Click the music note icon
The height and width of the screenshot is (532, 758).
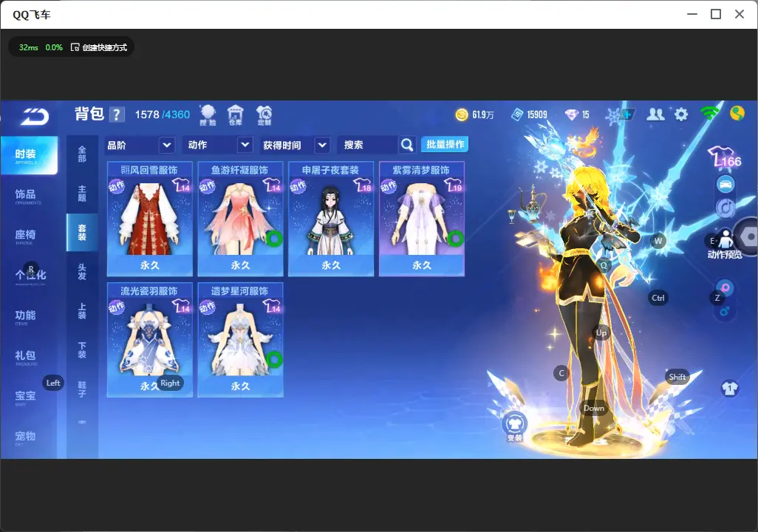(725, 208)
